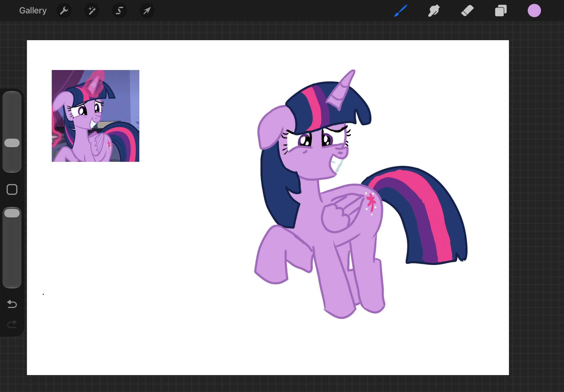Activate the Selection tool
The width and height of the screenshot is (564, 392).
[x=119, y=11]
